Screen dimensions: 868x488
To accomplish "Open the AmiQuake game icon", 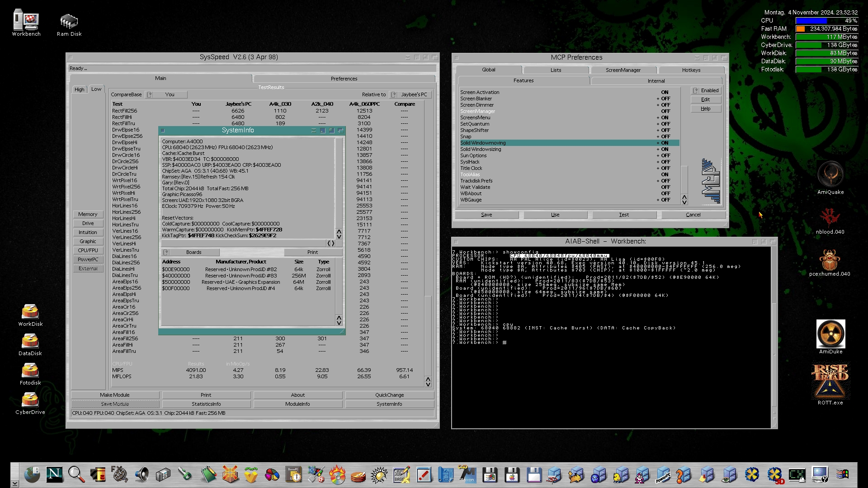I will pyautogui.click(x=830, y=175).
